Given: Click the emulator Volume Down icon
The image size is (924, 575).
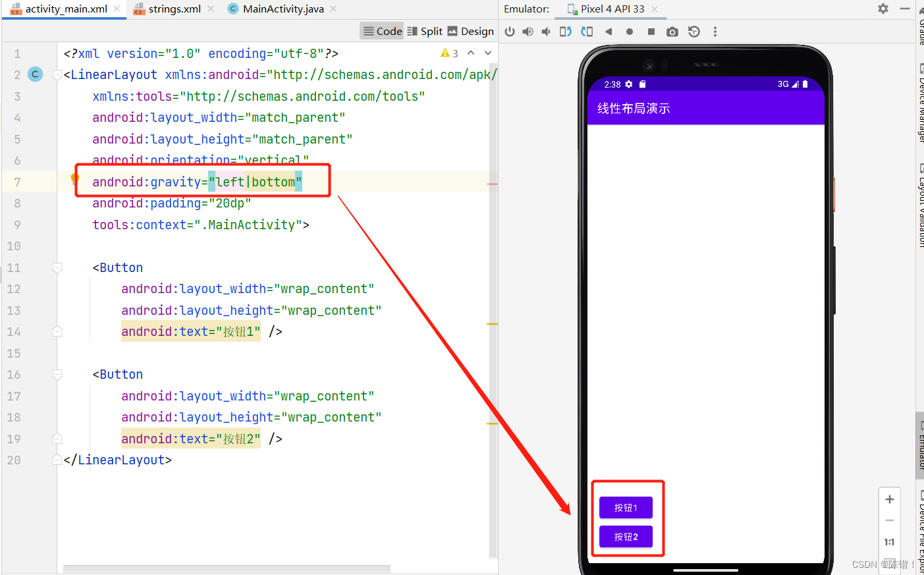Looking at the screenshot, I should coord(546,32).
